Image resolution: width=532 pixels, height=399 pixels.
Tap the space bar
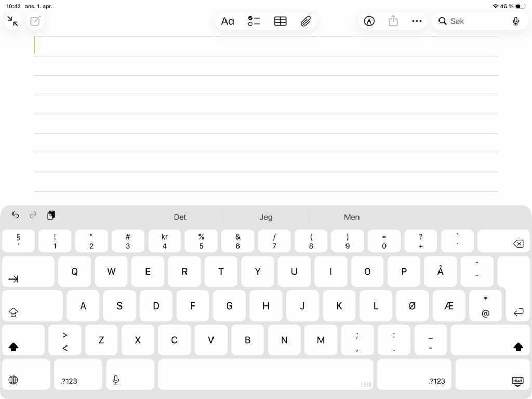pos(265,375)
